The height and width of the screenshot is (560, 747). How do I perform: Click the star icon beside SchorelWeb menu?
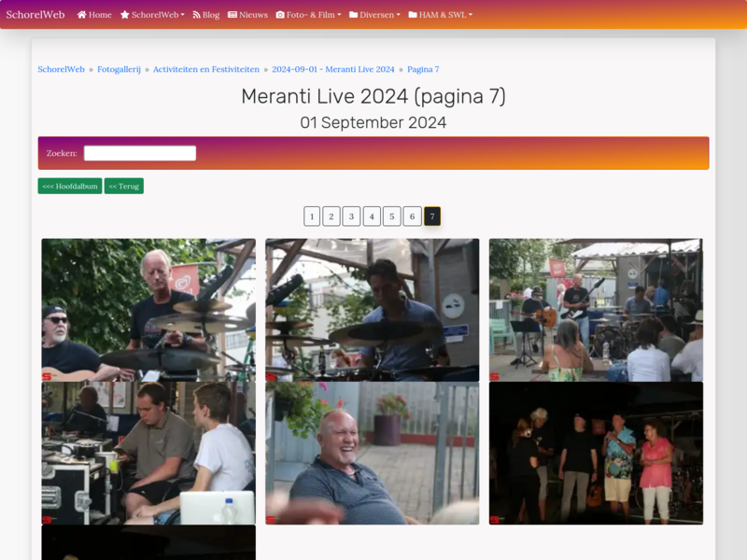tap(125, 15)
